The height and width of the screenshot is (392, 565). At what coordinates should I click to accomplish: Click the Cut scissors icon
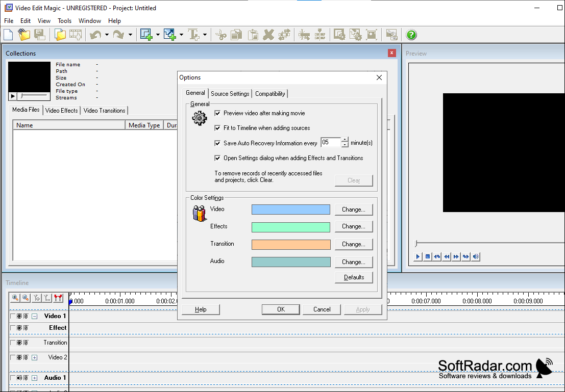(220, 35)
